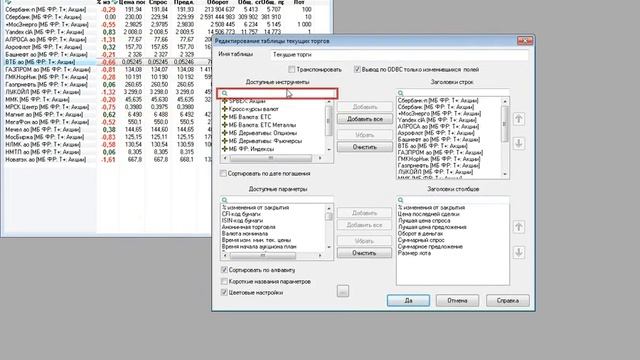Close the table editing dialog

[x=524, y=41]
